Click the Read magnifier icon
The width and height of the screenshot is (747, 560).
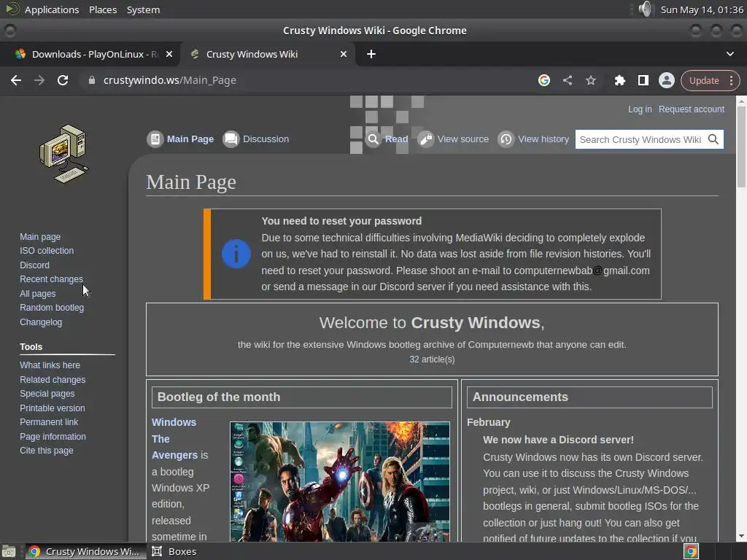(x=373, y=139)
